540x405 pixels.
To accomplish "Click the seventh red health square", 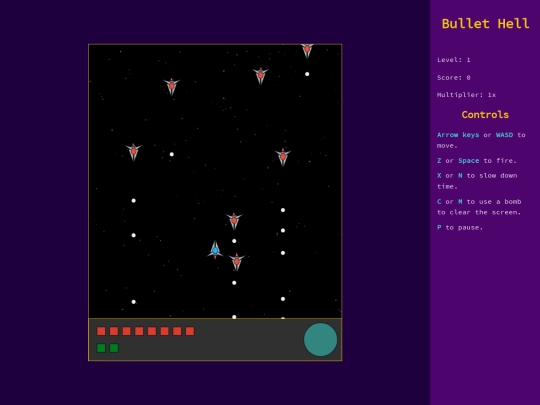I will point(177,331).
